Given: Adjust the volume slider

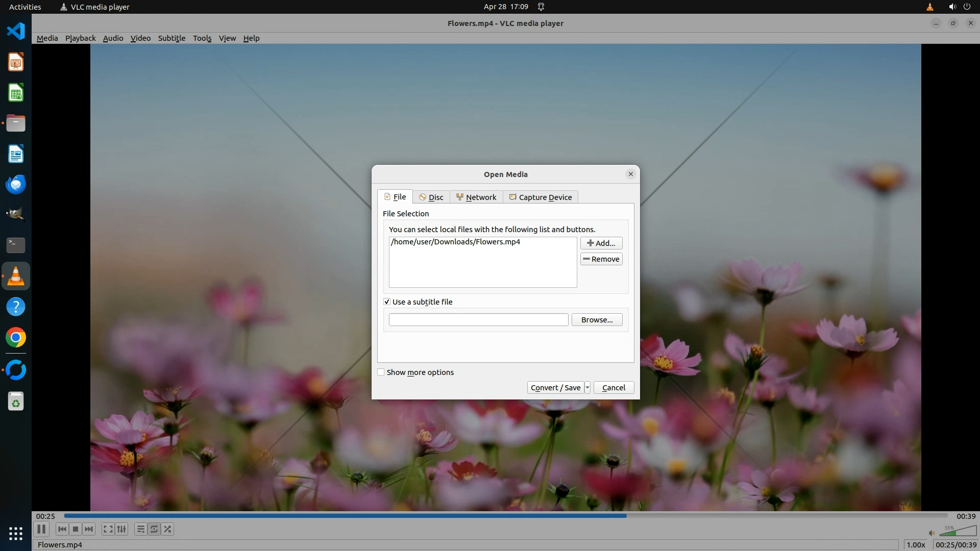Looking at the screenshot, I should [957, 532].
